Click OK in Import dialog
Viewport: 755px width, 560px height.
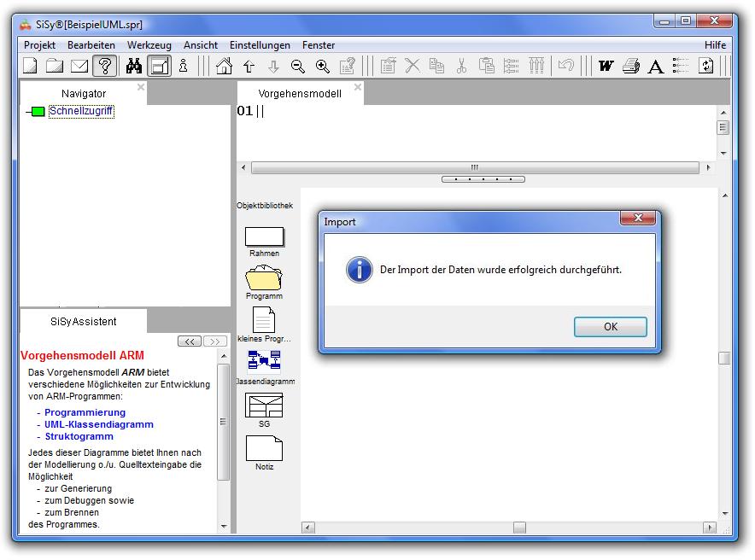pos(610,327)
